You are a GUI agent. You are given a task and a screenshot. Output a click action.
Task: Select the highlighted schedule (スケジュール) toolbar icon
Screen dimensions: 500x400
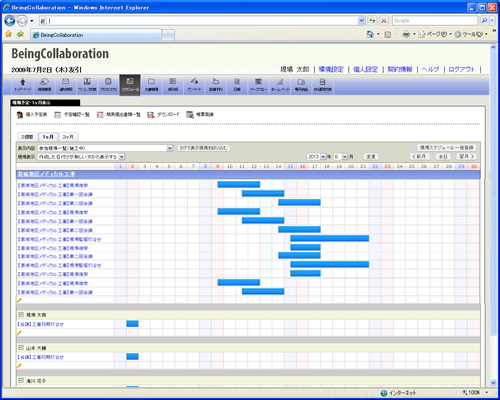[130, 85]
